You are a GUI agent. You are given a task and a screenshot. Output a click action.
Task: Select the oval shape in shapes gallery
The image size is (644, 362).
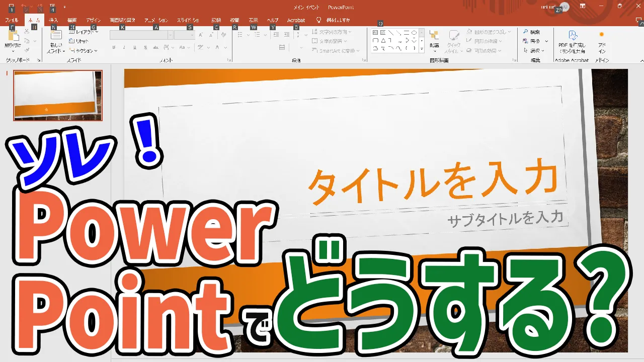(x=414, y=33)
